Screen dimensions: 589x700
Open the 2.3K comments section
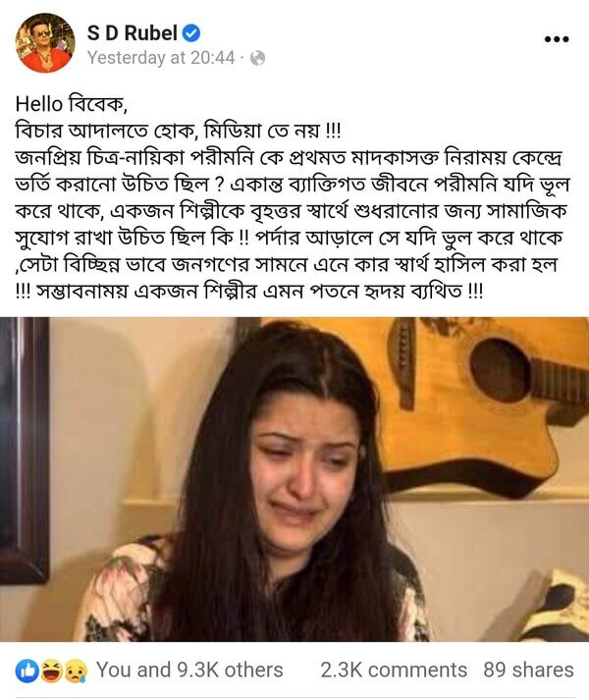[x=394, y=671]
